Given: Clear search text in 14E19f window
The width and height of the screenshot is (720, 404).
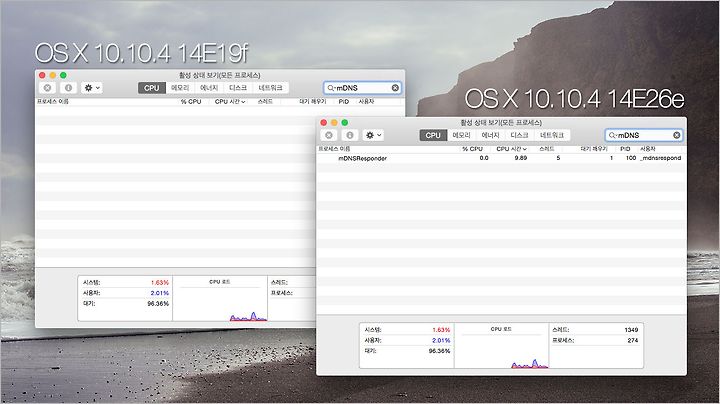Looking at the screenshot, I should [x=395, y=88].
